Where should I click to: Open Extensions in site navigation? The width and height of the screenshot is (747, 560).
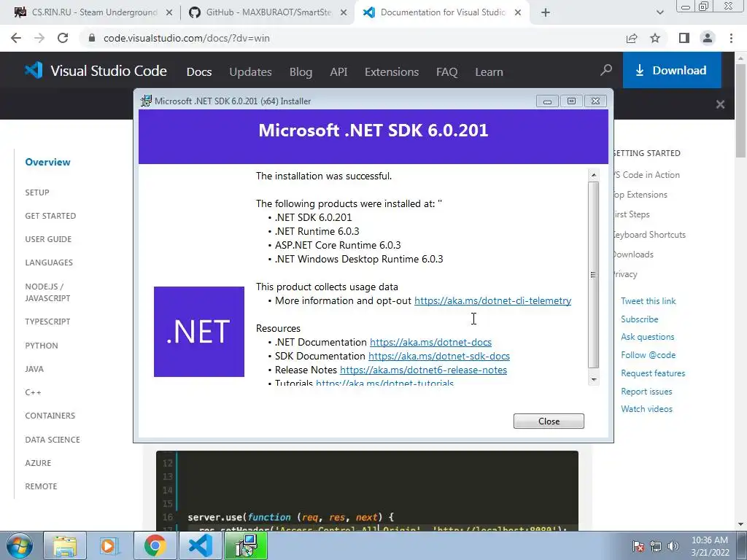392,72
